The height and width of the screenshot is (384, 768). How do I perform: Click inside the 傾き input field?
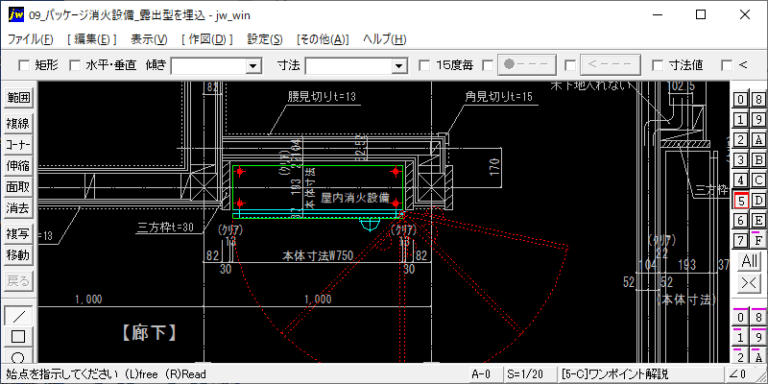[209, 65]
